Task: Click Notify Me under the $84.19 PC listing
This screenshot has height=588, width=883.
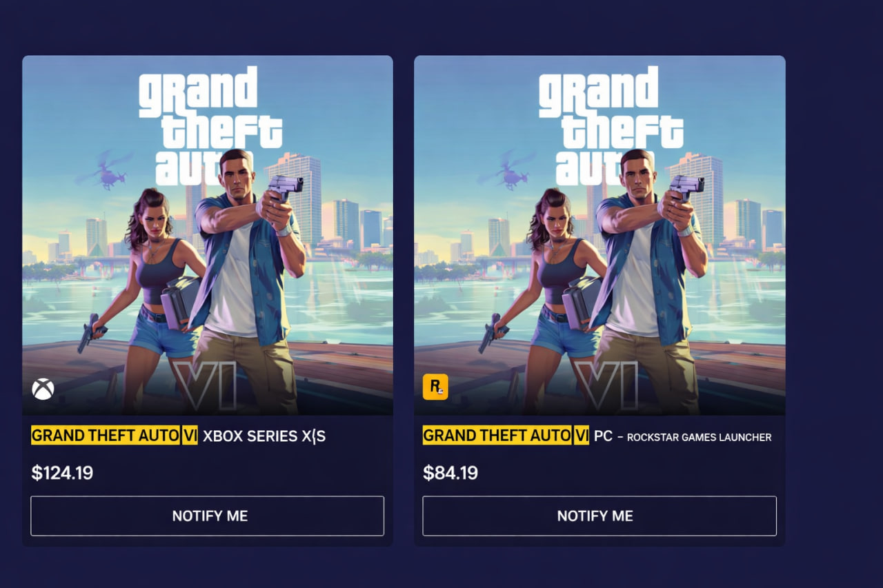Action: 599,516
